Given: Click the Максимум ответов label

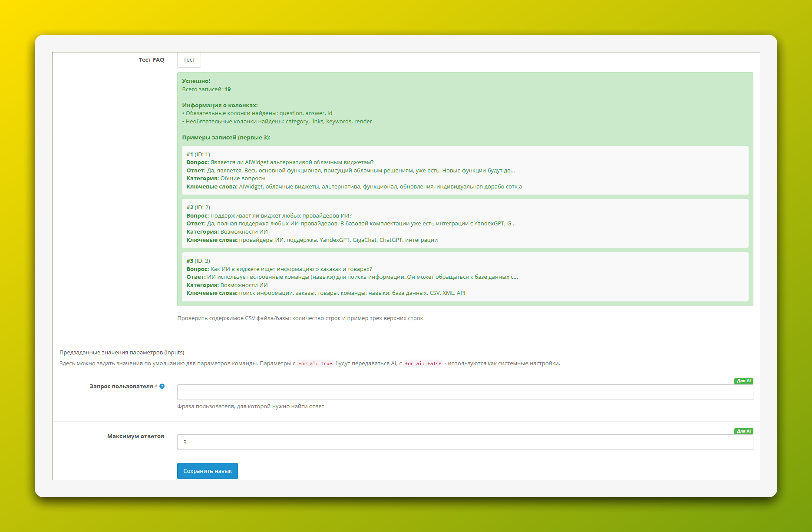Looking at the screenshot, I should pyautogui.click(x=135, y=436).
